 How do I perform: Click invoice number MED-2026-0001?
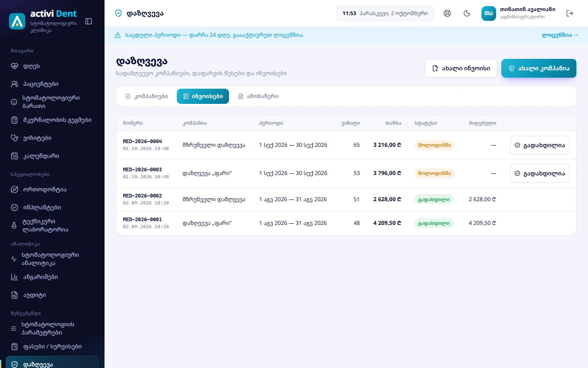[x=143, y=220]
